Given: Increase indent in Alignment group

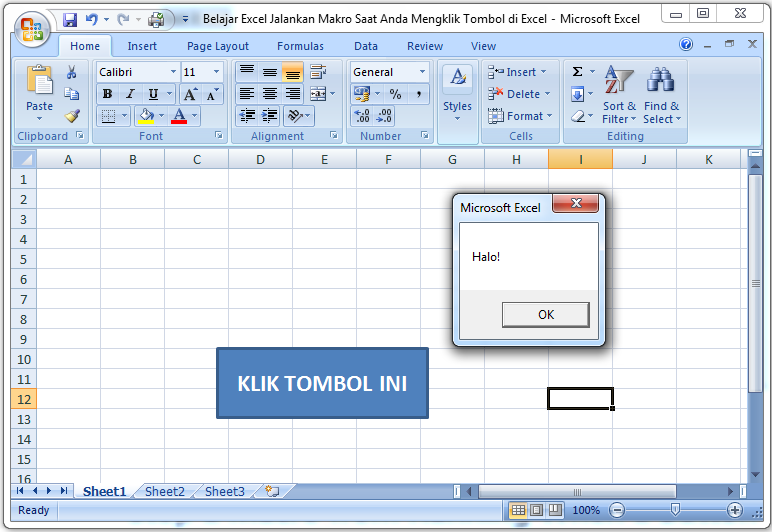Looking at the screenshot, I should 269,116.
